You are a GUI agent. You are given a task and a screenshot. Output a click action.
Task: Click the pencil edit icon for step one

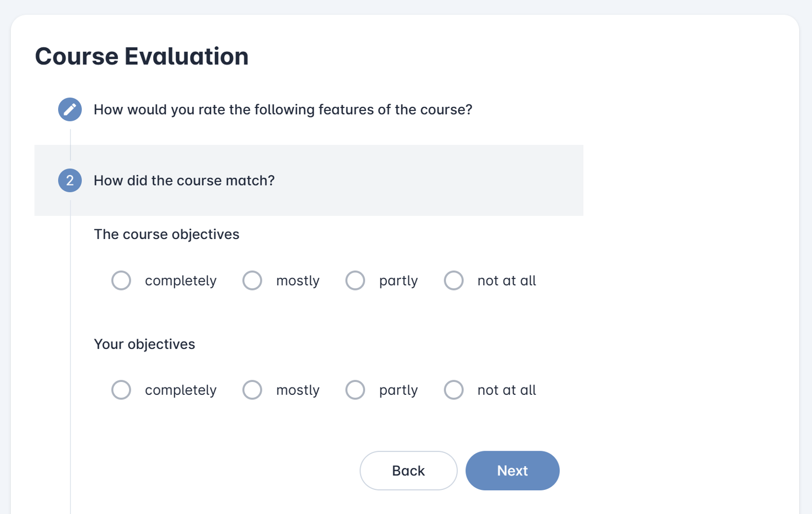70,109
